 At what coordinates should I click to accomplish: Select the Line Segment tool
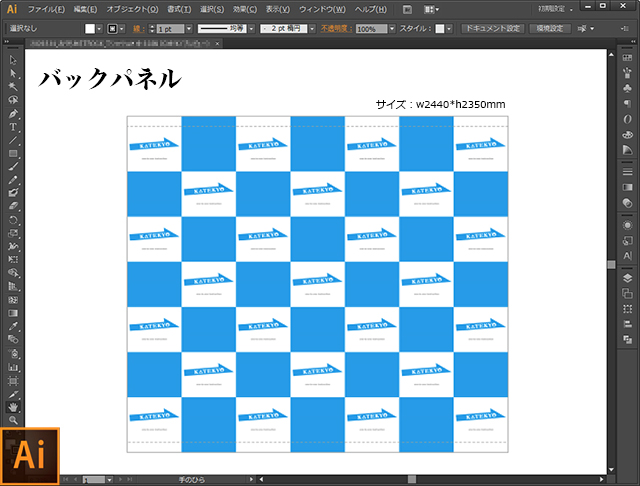pyautogui.click(x=13, y=140)
